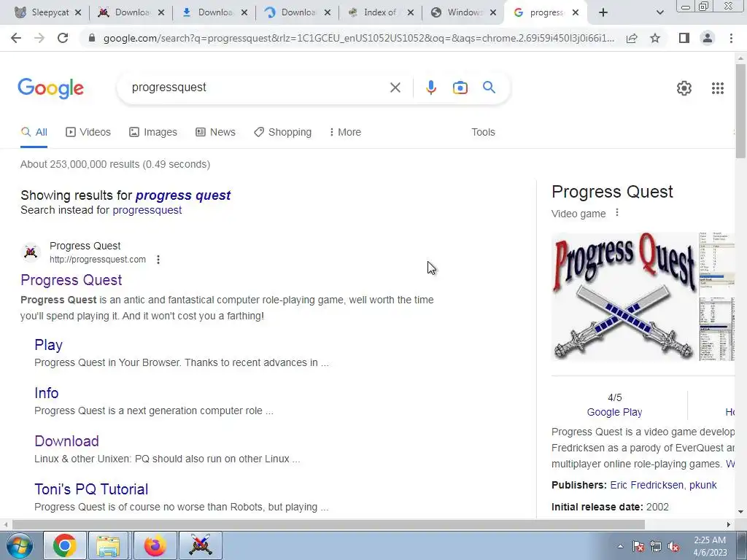Click the muted volume icon in system tray

point(673,547)
